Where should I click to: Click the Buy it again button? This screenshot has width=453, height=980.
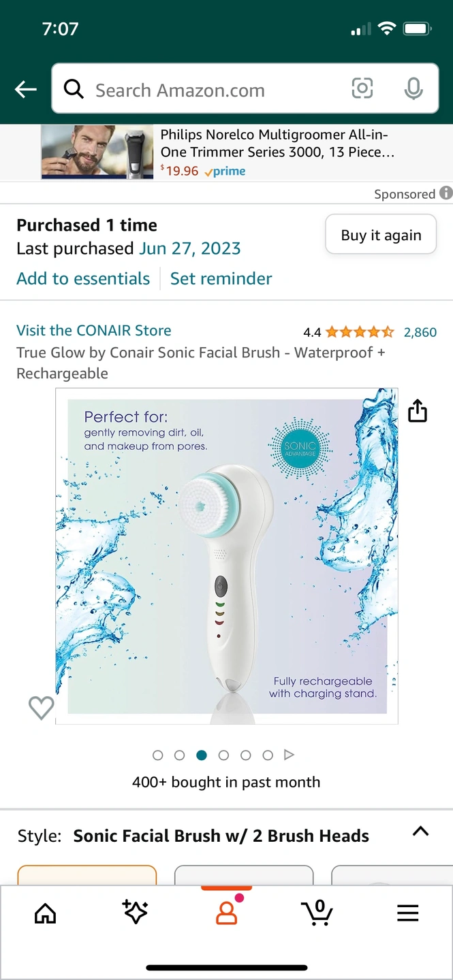coord(381,235)
